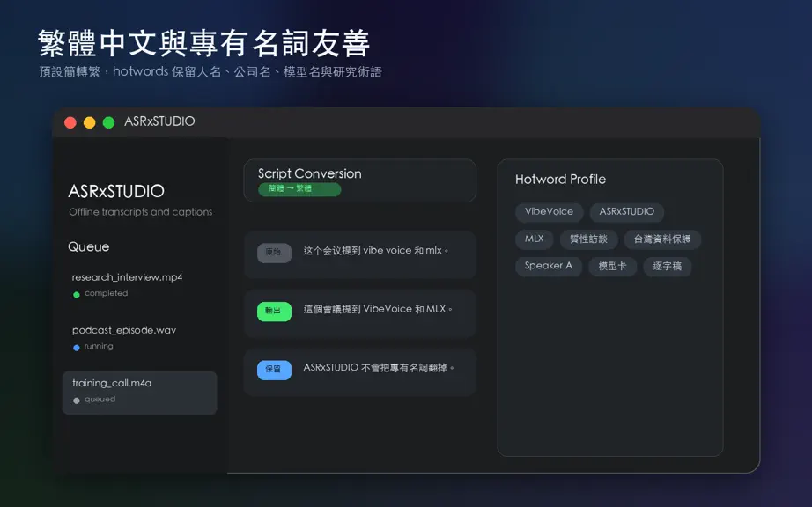Viewport: 812px width, 507px height.
Task: Select the VibeVoice hotword chip
Action: coord(549,211)
